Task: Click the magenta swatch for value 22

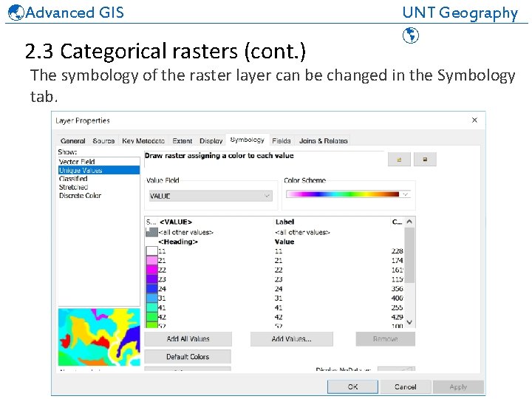Action: click(151, 270)
